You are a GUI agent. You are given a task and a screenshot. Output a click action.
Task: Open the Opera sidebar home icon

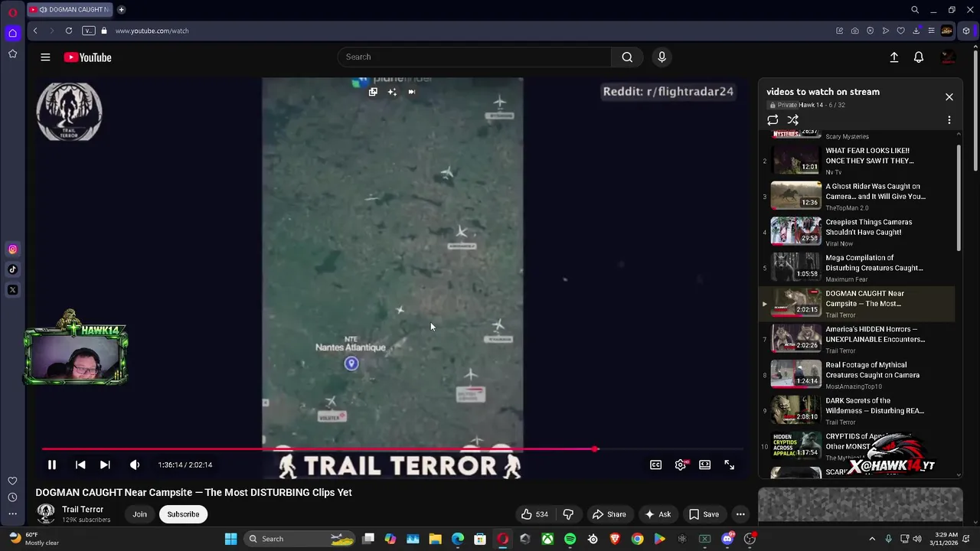pyautogui.click(x=12, y=33)
